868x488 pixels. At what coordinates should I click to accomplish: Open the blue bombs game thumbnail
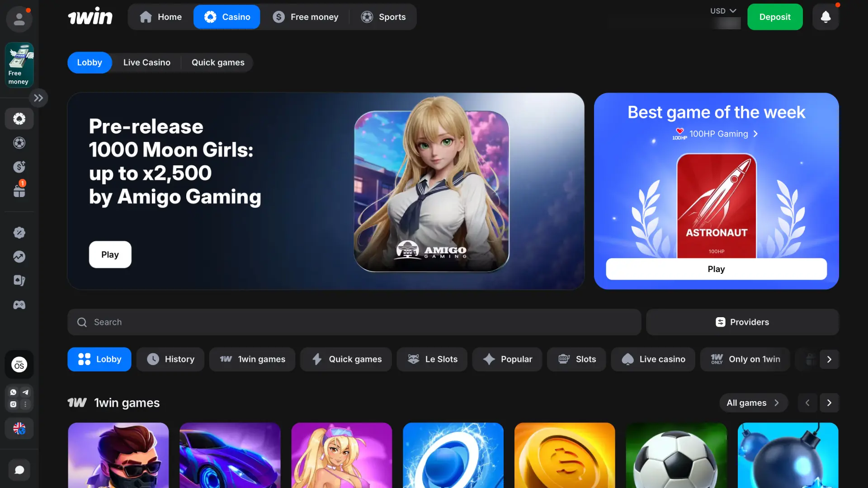click(788, 455)
